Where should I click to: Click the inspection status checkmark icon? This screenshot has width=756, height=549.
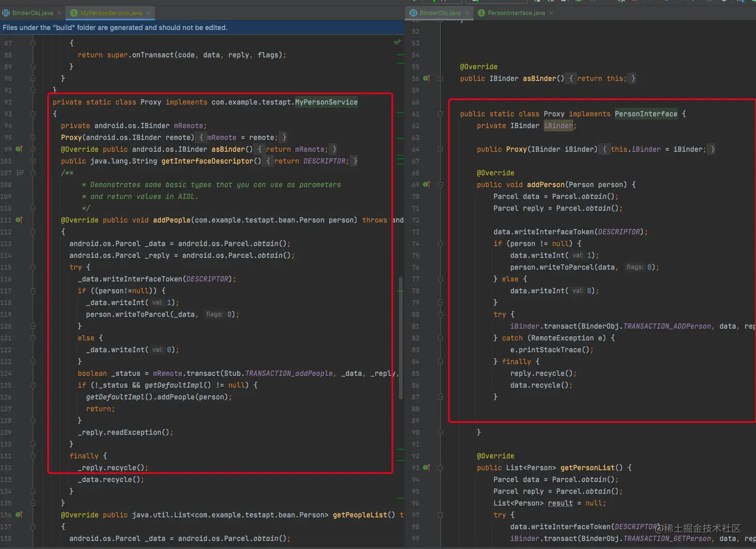pos(397,42)
